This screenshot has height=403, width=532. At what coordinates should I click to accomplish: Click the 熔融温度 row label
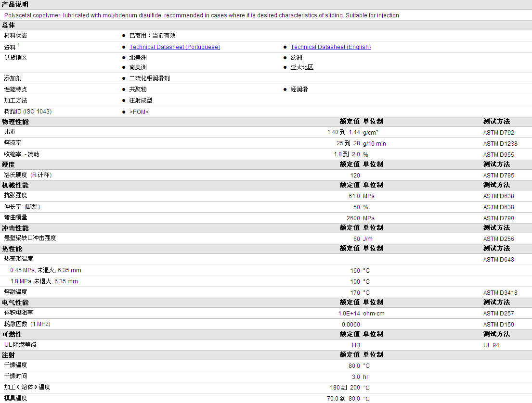15,292
